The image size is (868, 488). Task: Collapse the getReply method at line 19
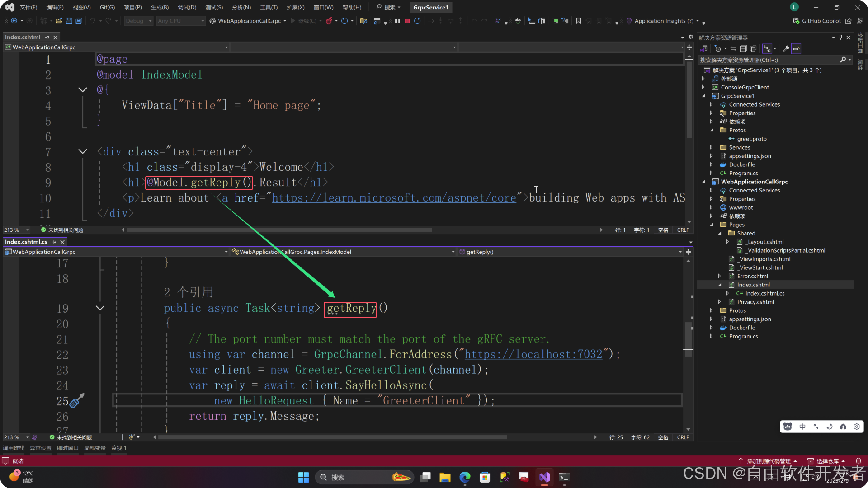(100, 308)
